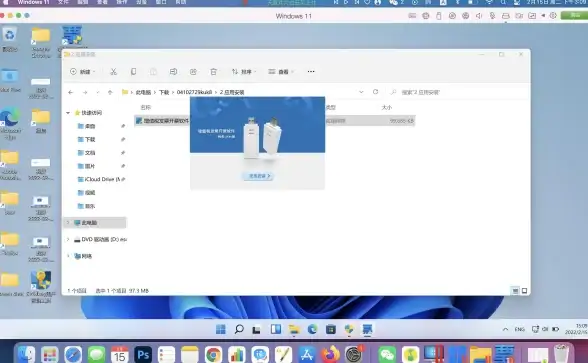The height and width of the screenshot is (363, 588).
Task: Go up one folder with the up arrow
Action: (x=110, y=92)
